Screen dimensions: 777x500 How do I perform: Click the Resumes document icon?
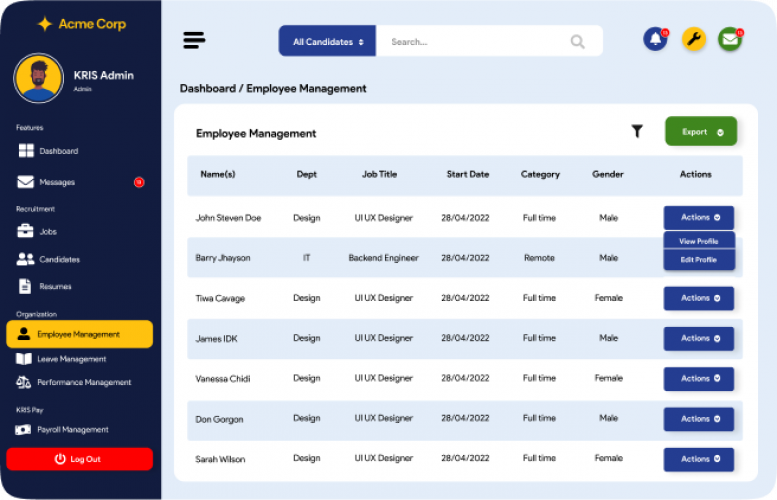tap(25, 286)
